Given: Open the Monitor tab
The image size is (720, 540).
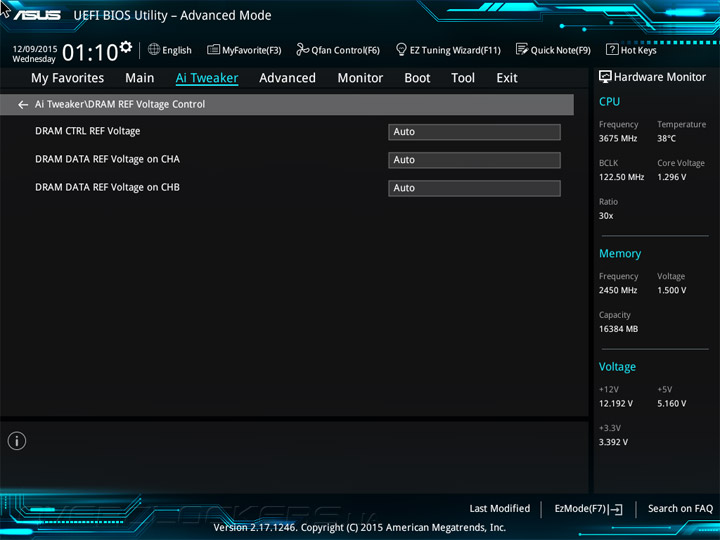Looking at the screenshot, I should (x=360, y=78).
